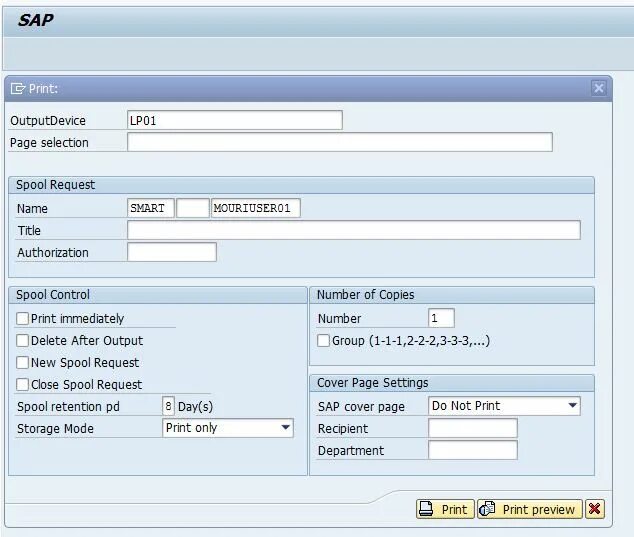634x537 pixels.
Task: Focus the OutputDevice field containing LP01
Action: 235,120
